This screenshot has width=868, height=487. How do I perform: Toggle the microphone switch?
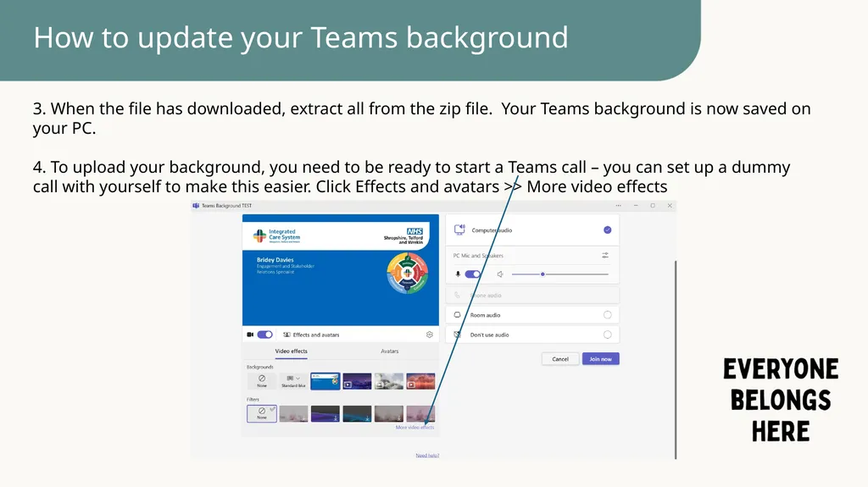(473, 274)
